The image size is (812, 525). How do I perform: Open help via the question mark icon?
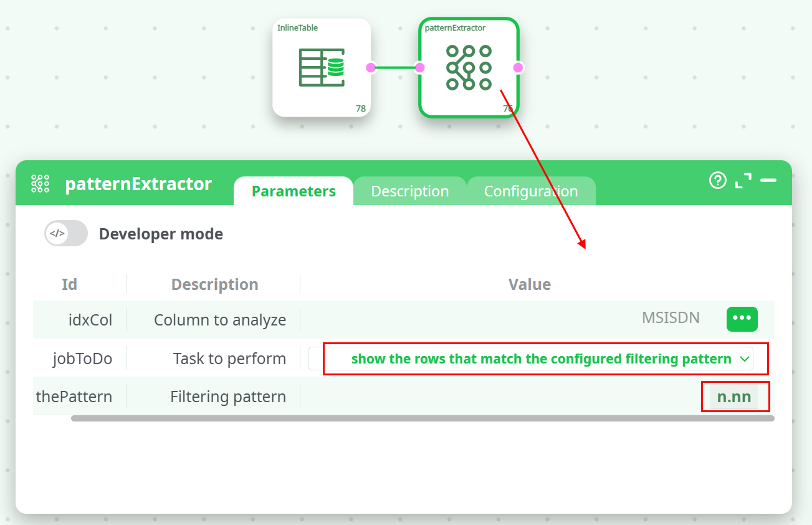point(718,181)
